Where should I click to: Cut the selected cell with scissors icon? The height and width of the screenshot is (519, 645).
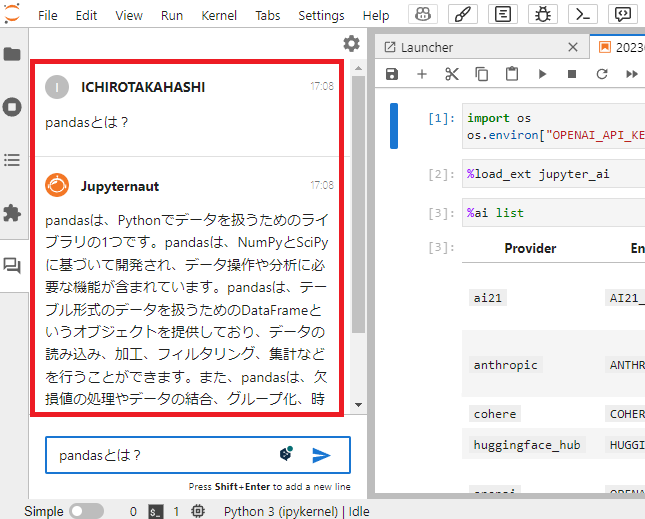click(451, 74)
